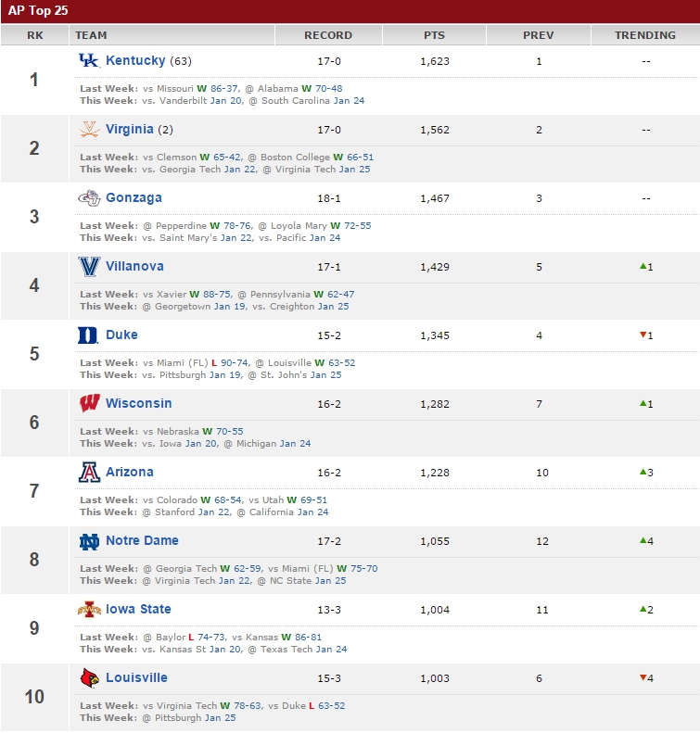Select the Louisville team name link
700x733 pixels.
[136, 677]
